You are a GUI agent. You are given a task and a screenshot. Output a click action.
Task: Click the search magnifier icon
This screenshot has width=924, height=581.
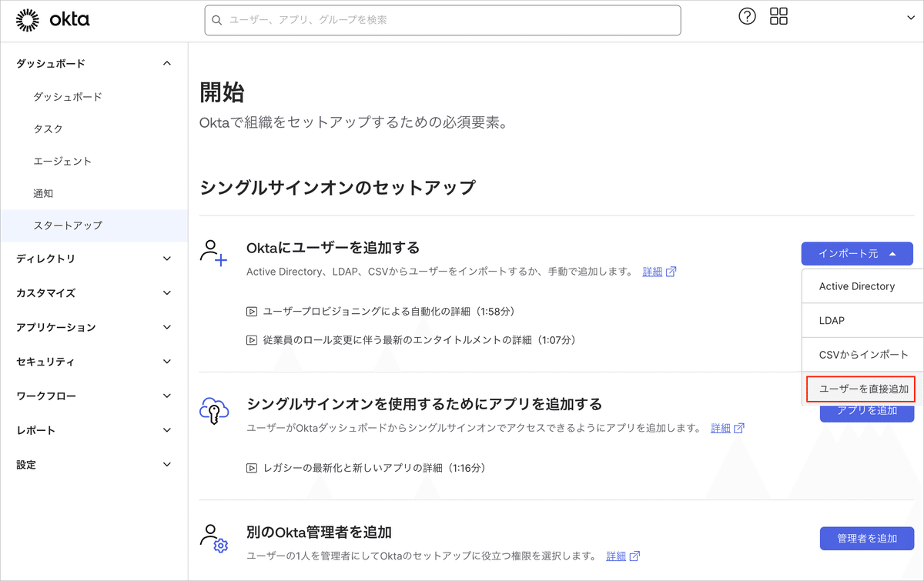click(217, 20)
